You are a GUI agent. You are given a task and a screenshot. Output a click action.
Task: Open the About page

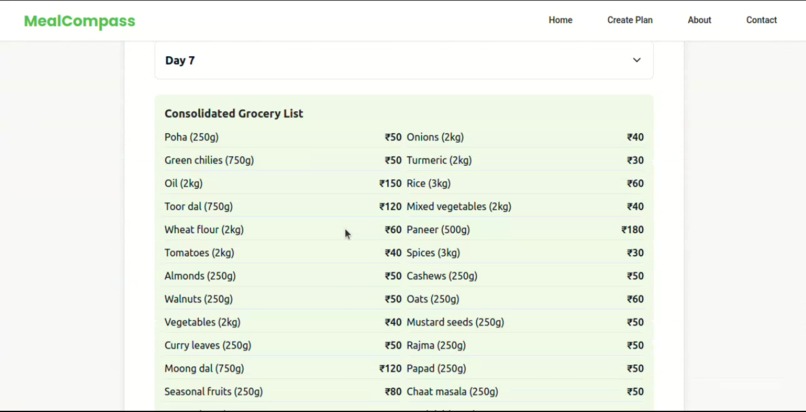pos(699,20)
